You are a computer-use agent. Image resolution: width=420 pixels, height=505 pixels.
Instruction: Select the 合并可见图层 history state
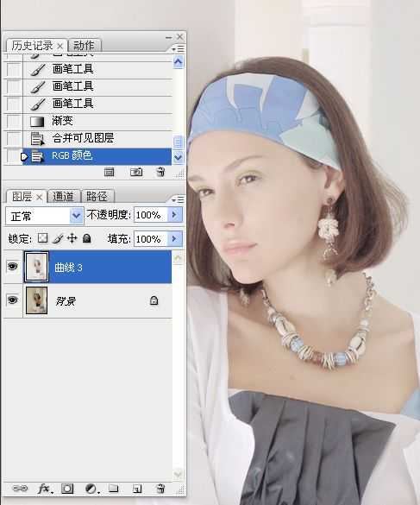pyautogui.click(x=97, y=139)
